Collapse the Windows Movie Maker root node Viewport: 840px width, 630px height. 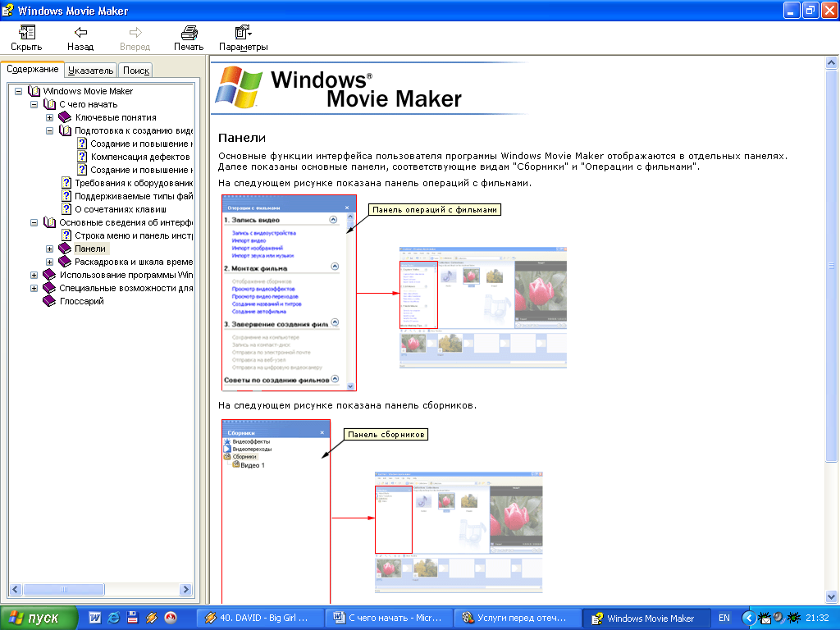18,91
